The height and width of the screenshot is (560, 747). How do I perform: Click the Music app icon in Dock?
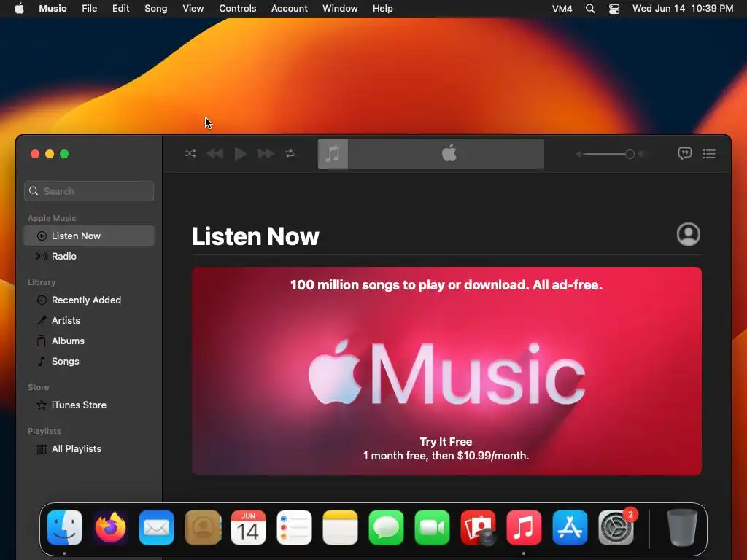524,528
